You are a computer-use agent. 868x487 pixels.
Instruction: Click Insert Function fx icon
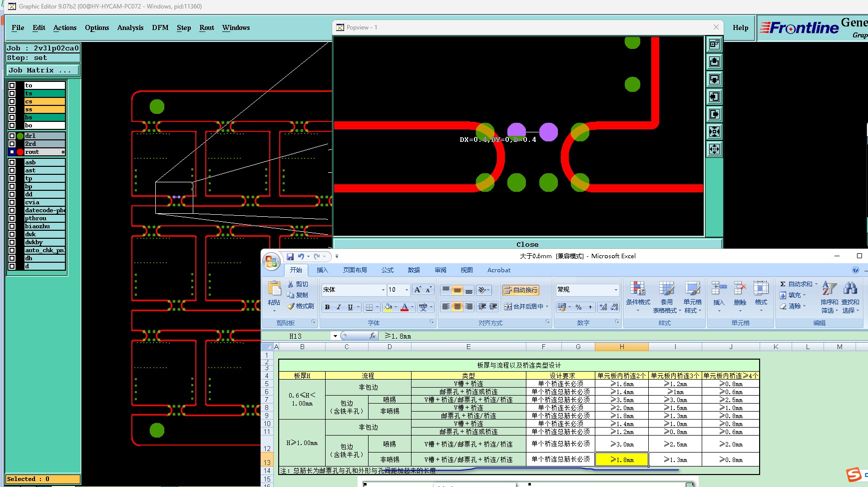(372, 336)
